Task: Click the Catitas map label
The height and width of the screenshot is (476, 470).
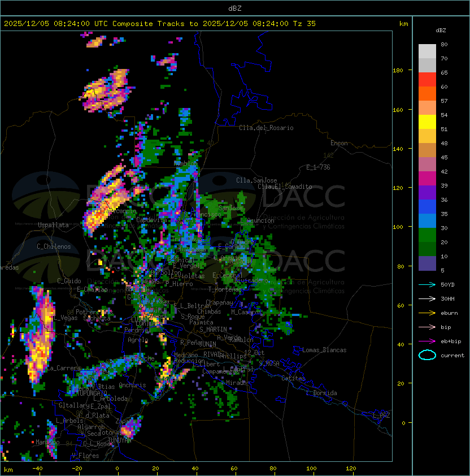Action: point(293,378)
